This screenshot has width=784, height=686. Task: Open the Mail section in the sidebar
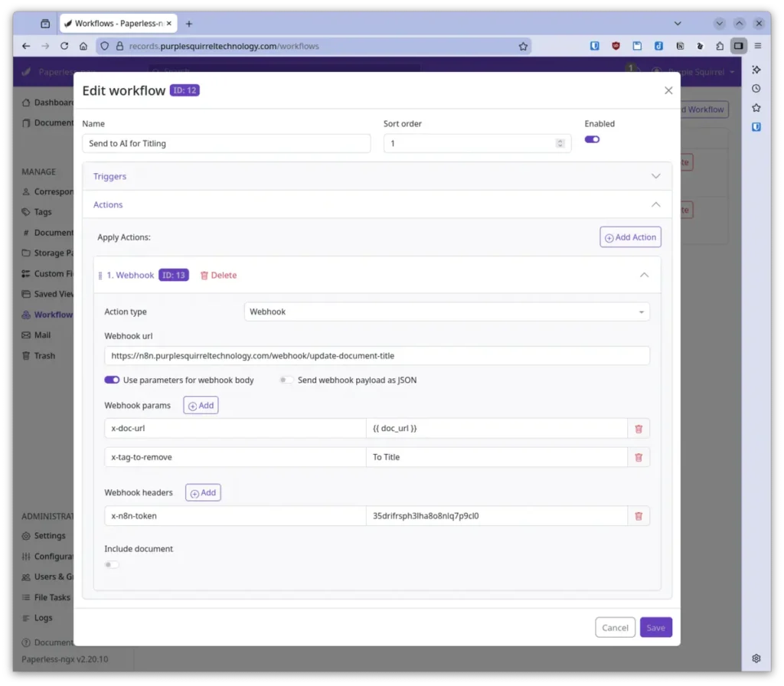point(42,335)
